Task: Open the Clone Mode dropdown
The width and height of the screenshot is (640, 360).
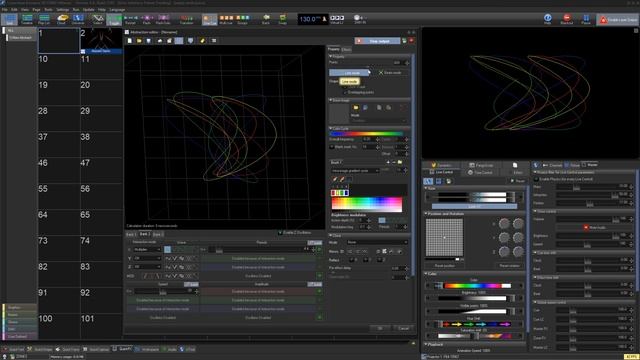Action: [377, 242]
